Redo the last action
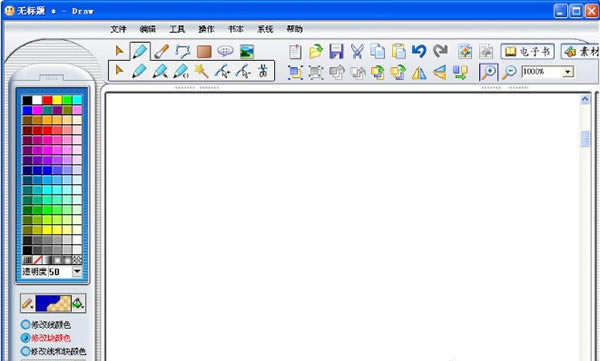The image size is (600, 361). click(440, 51)
